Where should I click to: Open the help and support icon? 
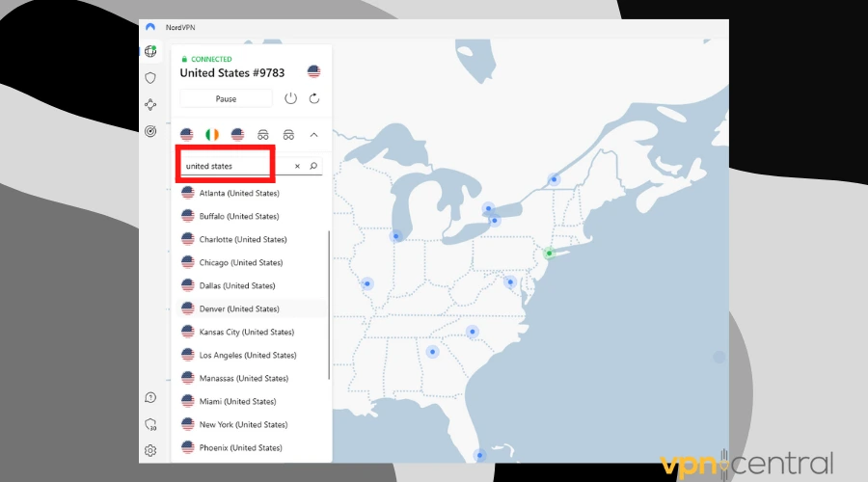pyautogui.click(x=150, y=397)
